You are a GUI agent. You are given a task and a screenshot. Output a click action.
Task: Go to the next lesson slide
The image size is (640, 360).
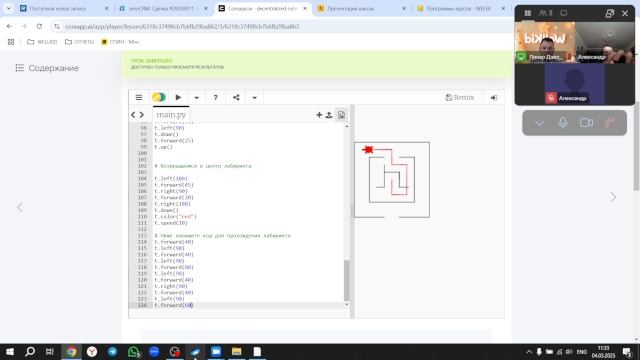613,197
